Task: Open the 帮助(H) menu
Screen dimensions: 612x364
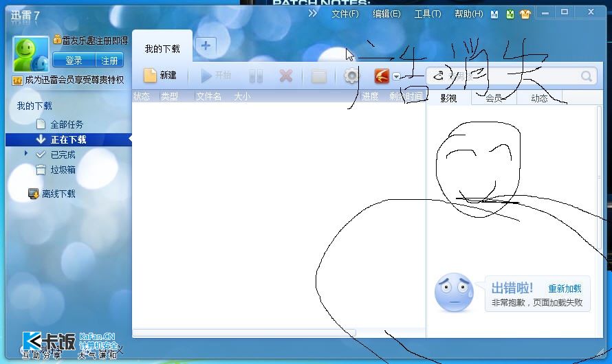Action: click(469, 14)
